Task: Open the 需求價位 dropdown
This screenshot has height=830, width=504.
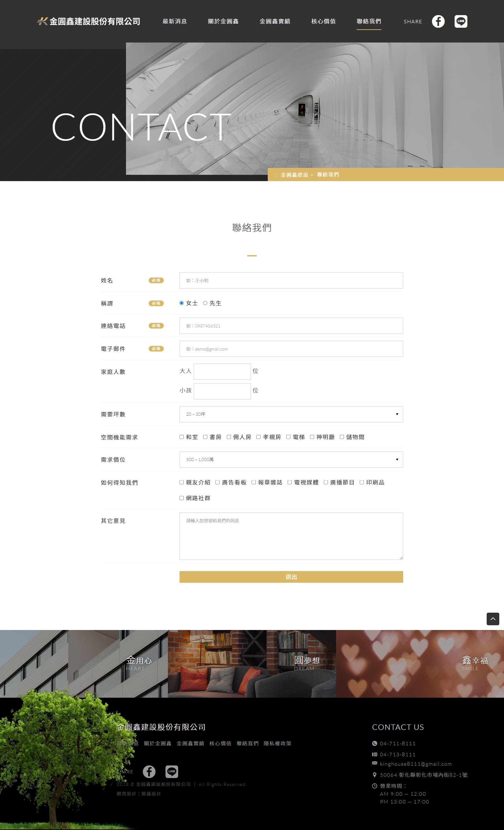Action: pyautogui.click(x=291, y=460)
